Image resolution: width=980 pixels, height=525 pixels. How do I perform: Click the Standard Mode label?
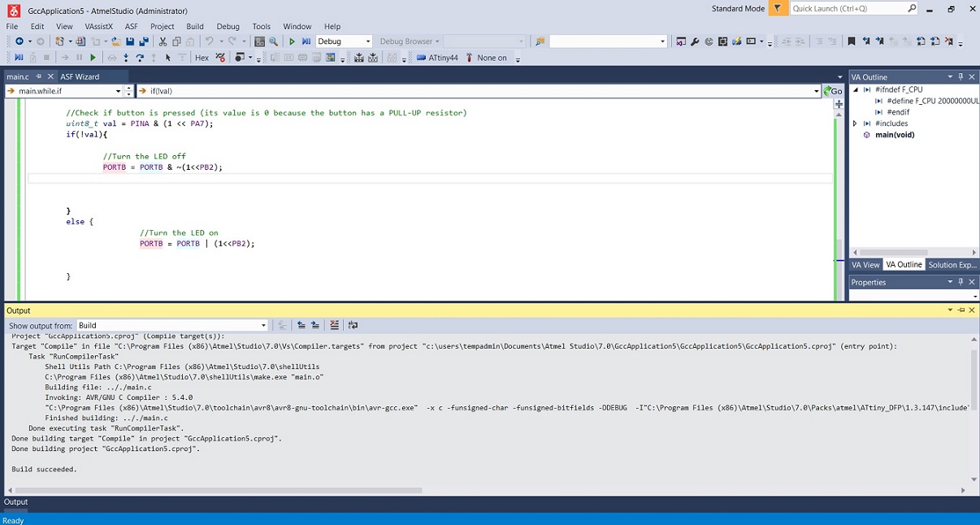click(738, 9)
